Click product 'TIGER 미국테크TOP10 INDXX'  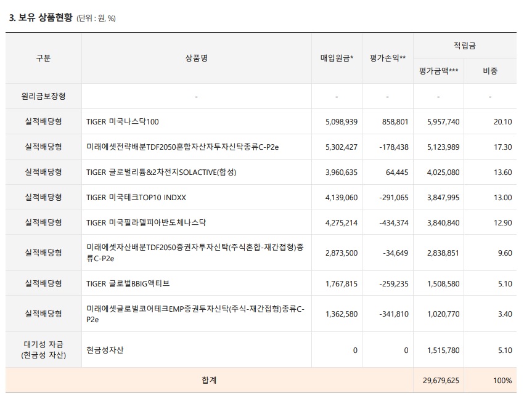(x=136, y=197)
